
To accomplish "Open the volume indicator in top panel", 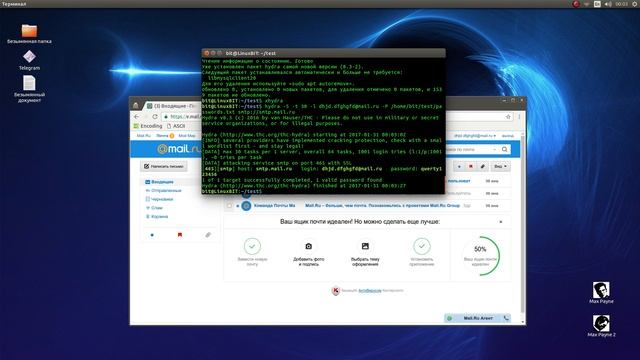I will coord(608,4).
